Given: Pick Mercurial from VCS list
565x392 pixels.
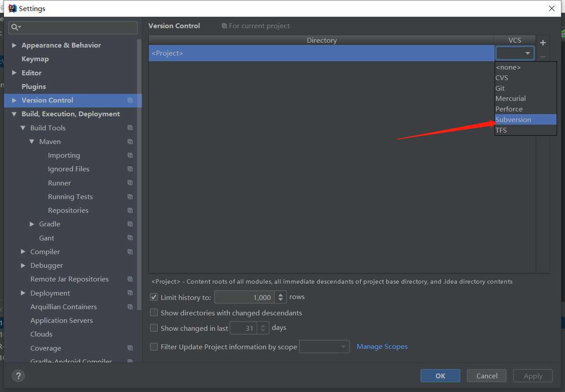Looking at the screenshot, I should (x=526, y=98).
